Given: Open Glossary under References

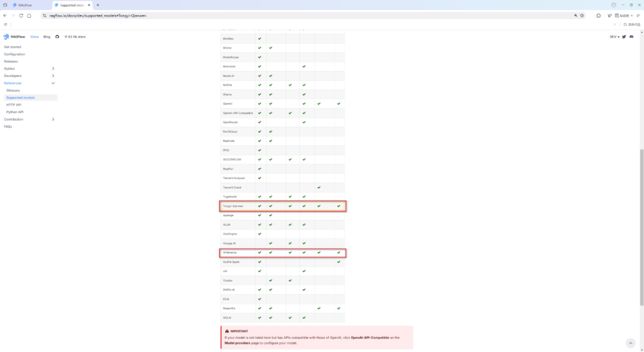Looking at the screenshot, I should [13, 91].
